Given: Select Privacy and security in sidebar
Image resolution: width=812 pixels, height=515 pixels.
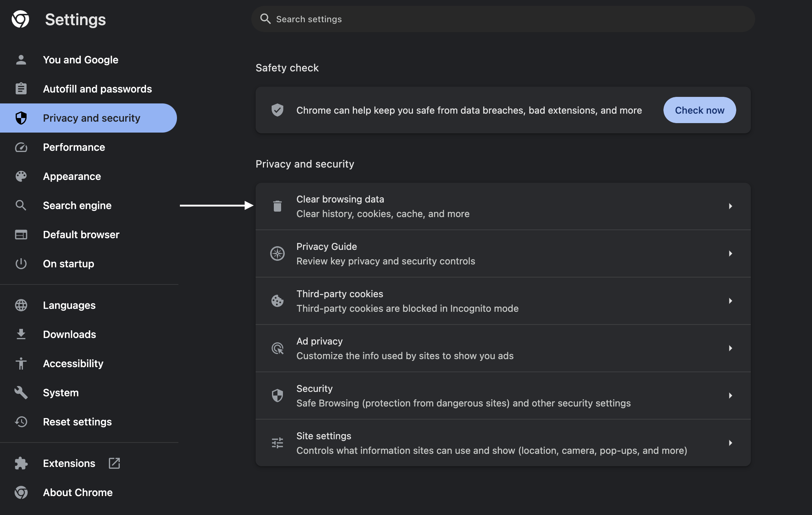Looking at the screenshot, I should 88,118.
